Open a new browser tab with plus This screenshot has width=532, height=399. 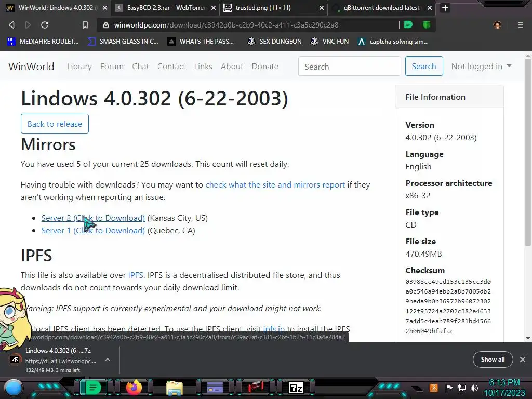(x=445, y=8)
